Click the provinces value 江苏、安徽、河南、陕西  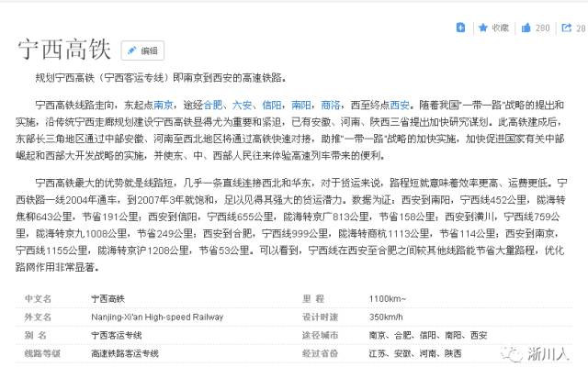point(415,353)
